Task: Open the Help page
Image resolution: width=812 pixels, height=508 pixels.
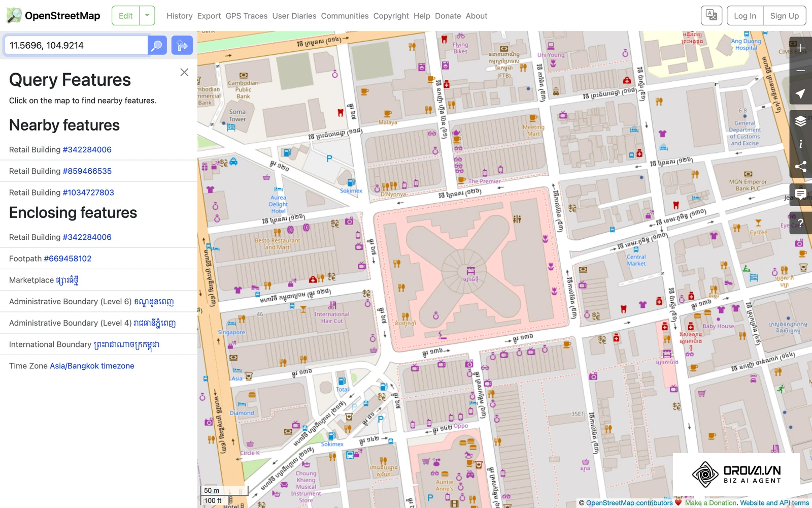Action: coord(422,16)
